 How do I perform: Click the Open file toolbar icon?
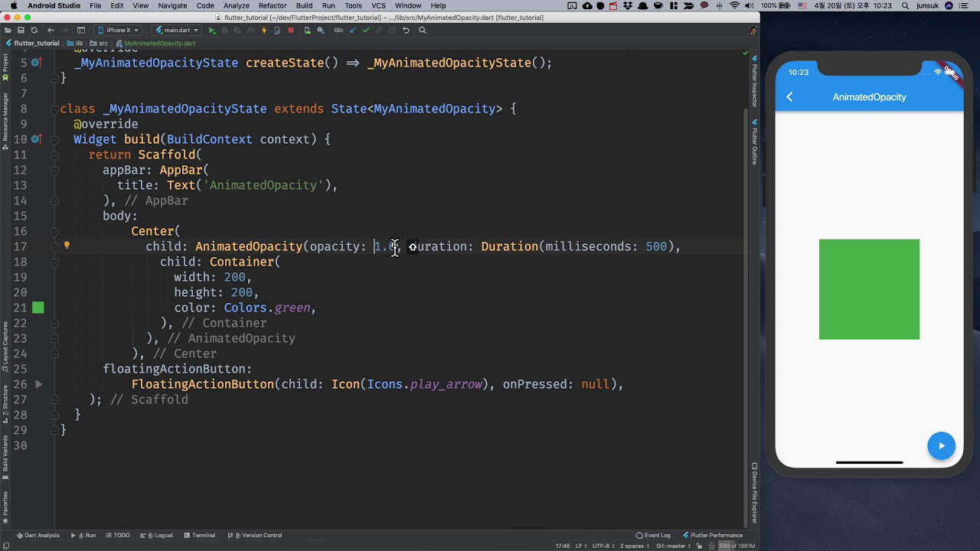(x=8, y=31)
